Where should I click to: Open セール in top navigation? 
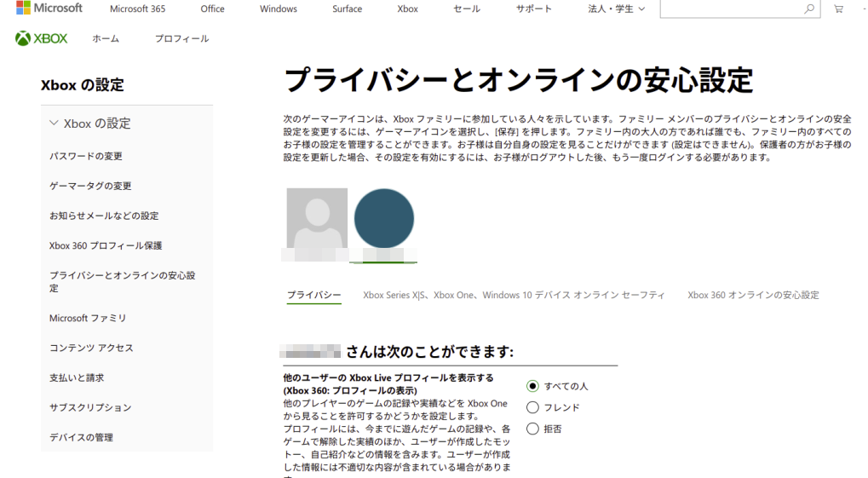pyautogui.click(x=467, y=9)
